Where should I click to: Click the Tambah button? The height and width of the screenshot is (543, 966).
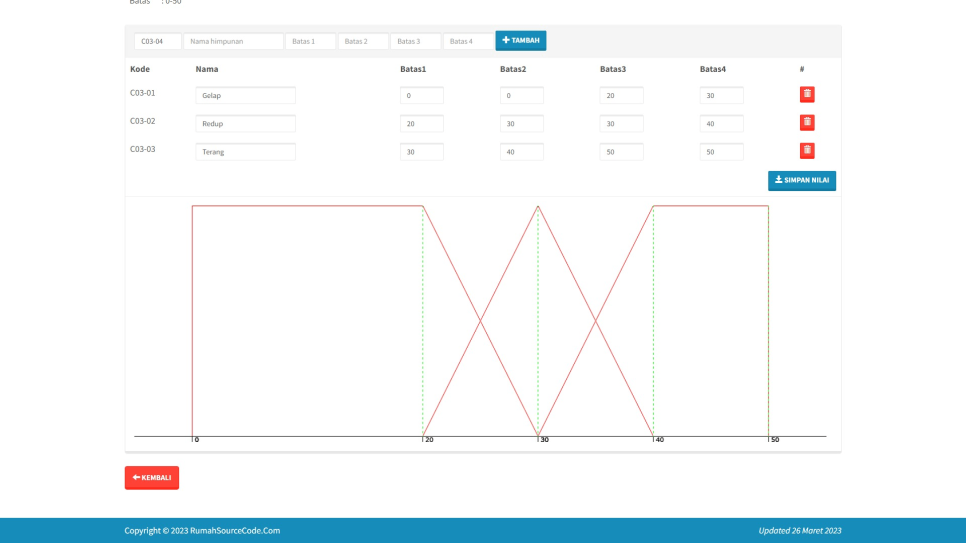(520, 41)
